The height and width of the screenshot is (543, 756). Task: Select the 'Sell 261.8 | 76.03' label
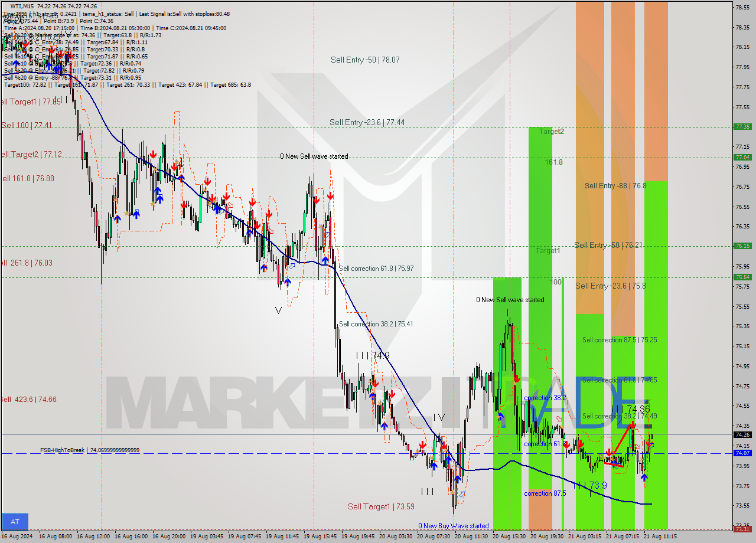point(26,263)
